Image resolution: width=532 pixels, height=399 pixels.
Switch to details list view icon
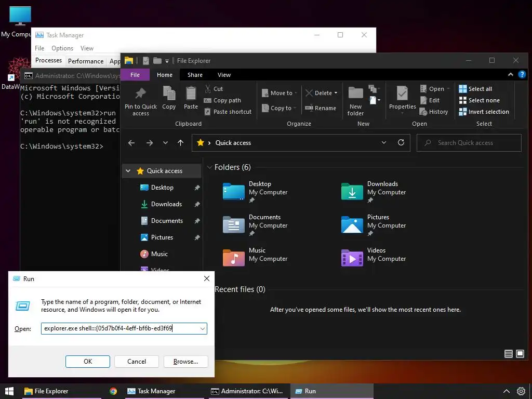click(508, 354)
